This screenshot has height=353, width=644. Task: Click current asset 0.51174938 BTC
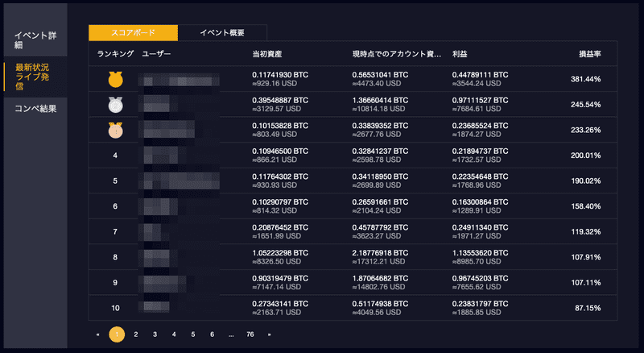(380, 304)
